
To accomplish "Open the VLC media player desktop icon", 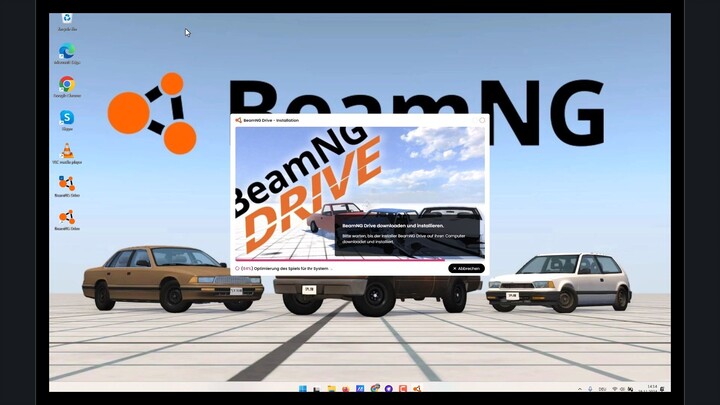I will pyautogui.click(x=67, y=154).
